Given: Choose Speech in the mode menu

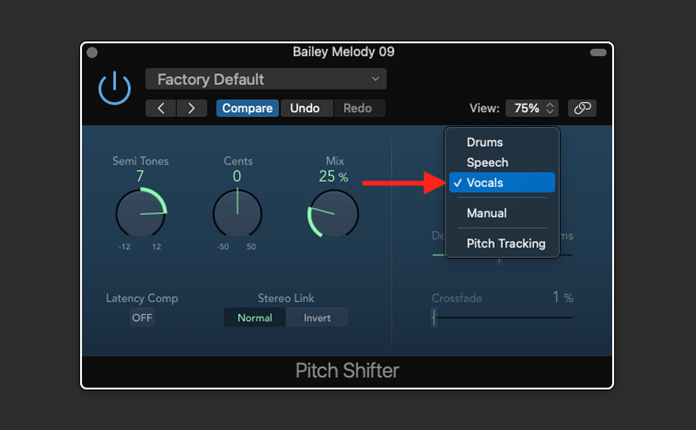Looking at the screenshot, I should pos(487,162).
